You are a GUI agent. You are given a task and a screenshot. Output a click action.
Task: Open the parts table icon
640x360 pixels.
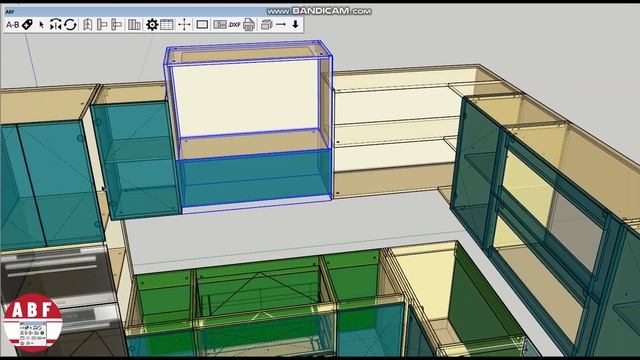point(167,24)
